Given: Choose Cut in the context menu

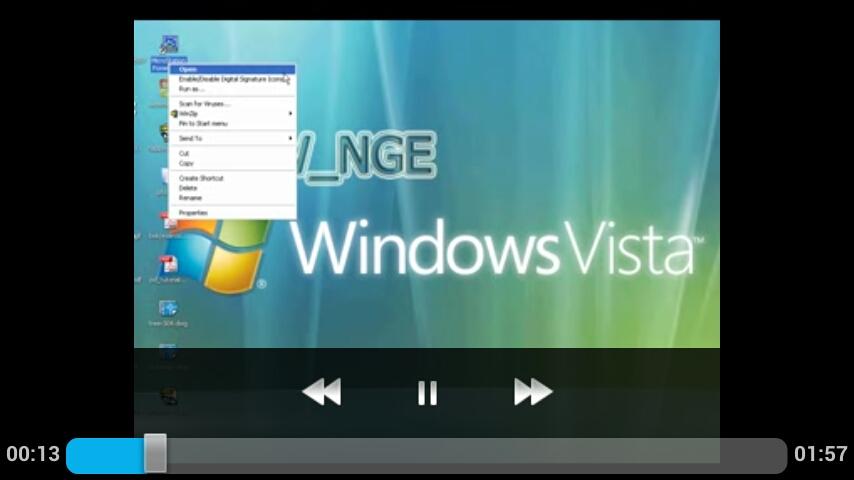Looking at the screenshot, I should (233, 153).
